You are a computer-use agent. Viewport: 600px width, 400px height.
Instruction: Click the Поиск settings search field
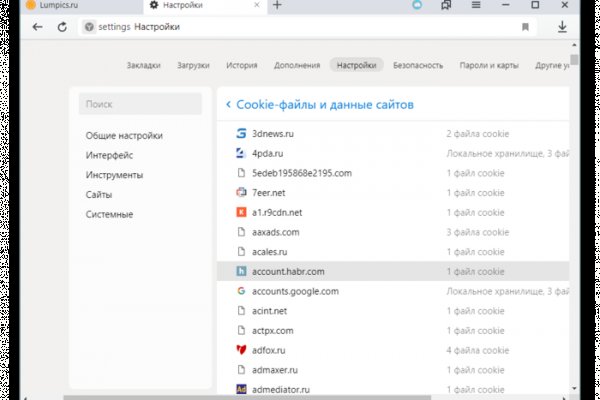coord(143,103)
